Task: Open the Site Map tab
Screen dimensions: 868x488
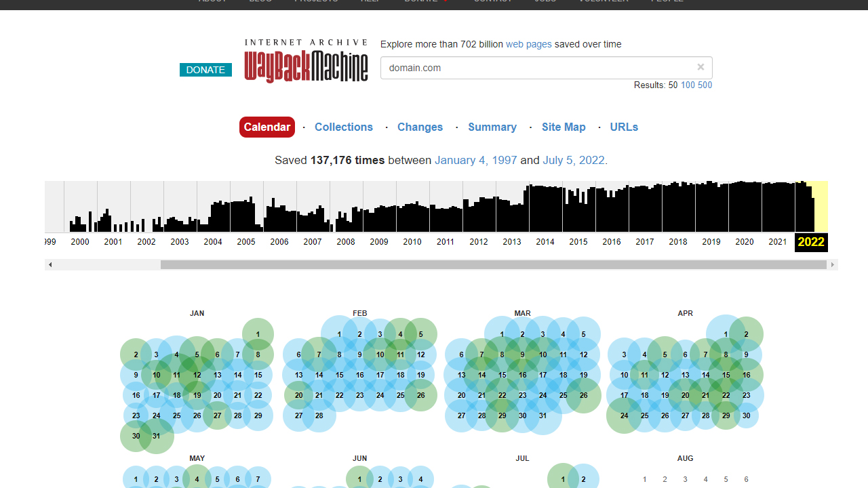Action: click(564, 127)
